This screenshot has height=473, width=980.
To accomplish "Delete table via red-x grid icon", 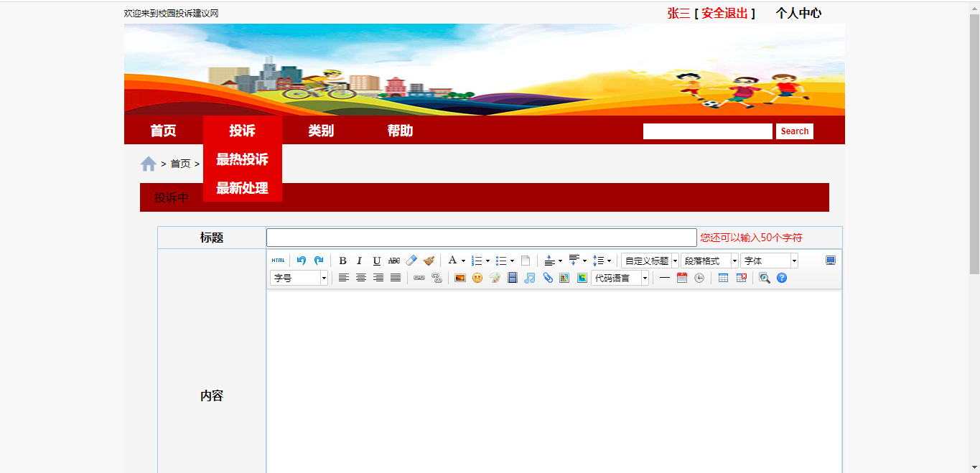I will [x=741, y=278].
